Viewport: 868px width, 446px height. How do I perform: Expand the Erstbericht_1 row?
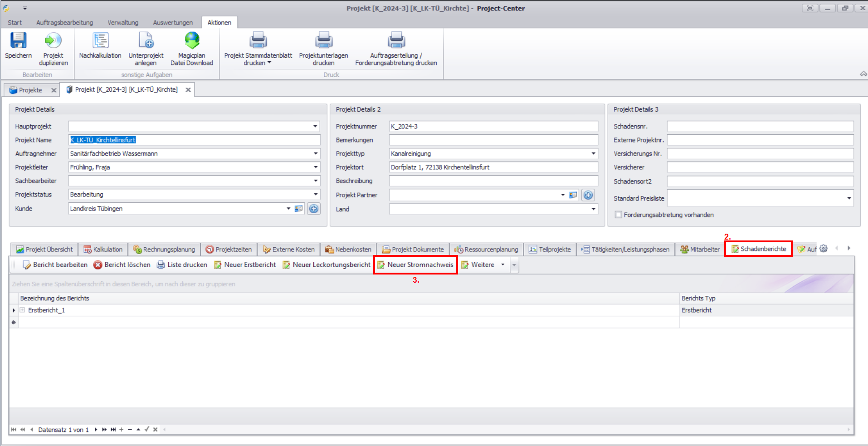pyautogui.click(x=22, y=310)
